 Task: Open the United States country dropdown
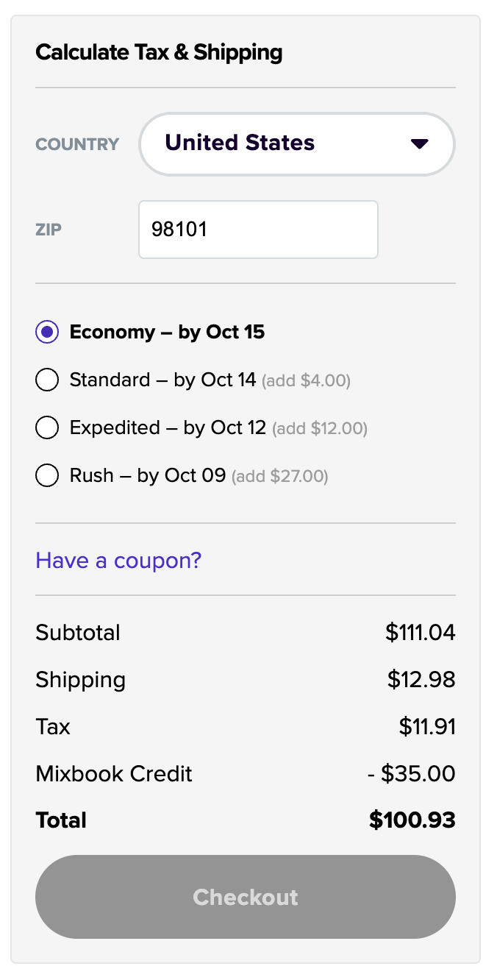coord(297,143)
